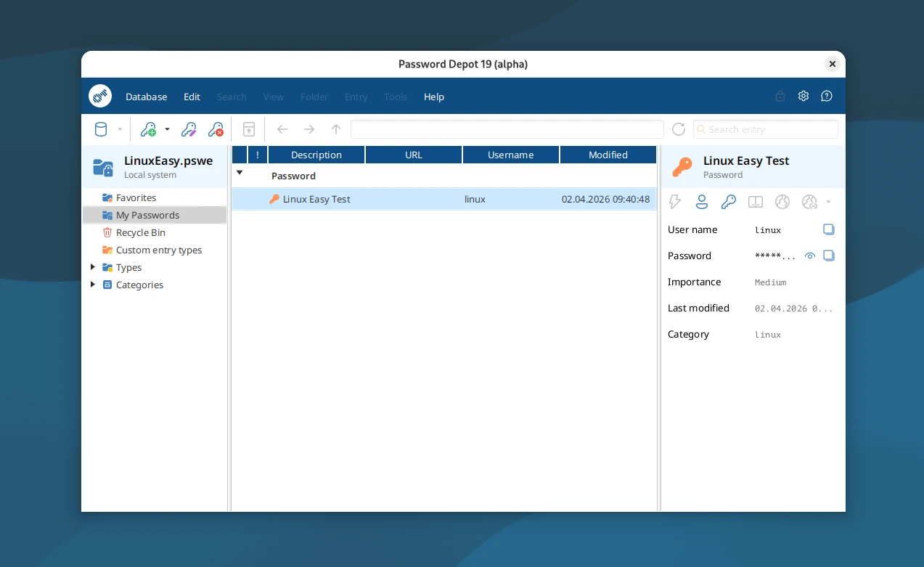Expand the Categories tree node
The width and height of the screenshot is (924, 567).
click(93, 285)
